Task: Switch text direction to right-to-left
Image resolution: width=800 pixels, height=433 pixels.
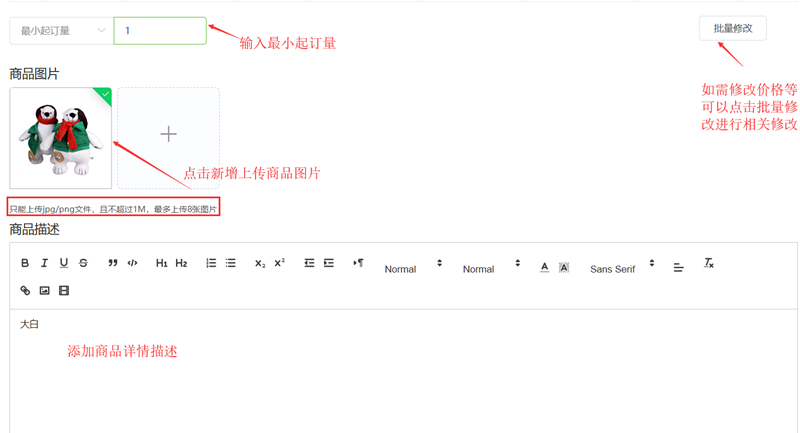Action: [x=358, y=263]
